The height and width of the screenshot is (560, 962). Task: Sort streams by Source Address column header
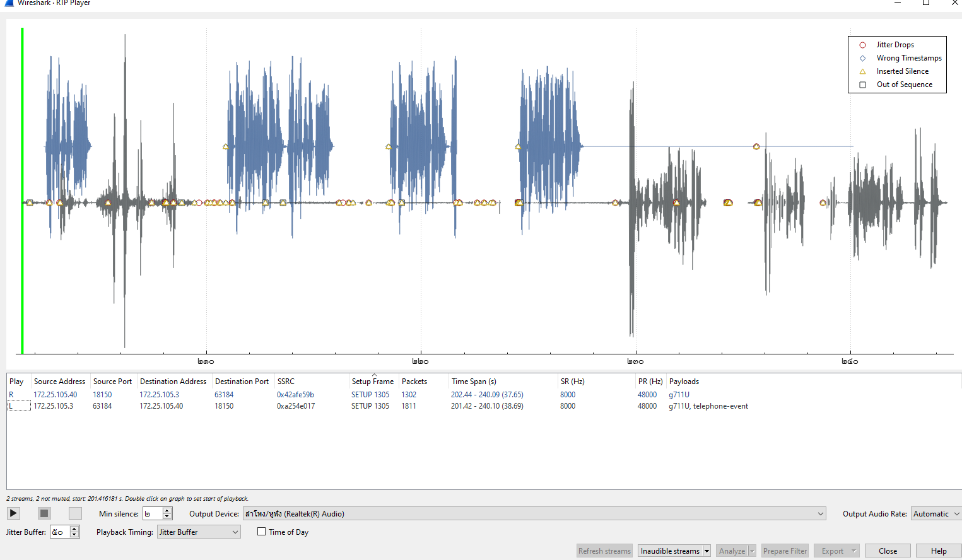coord(59,382)
